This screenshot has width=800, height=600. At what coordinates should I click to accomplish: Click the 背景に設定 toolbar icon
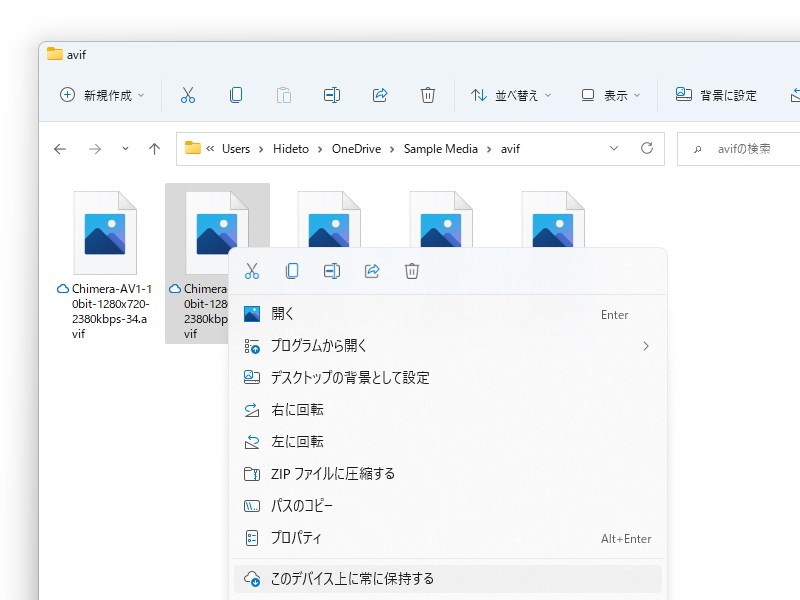[x=683, y=95]
